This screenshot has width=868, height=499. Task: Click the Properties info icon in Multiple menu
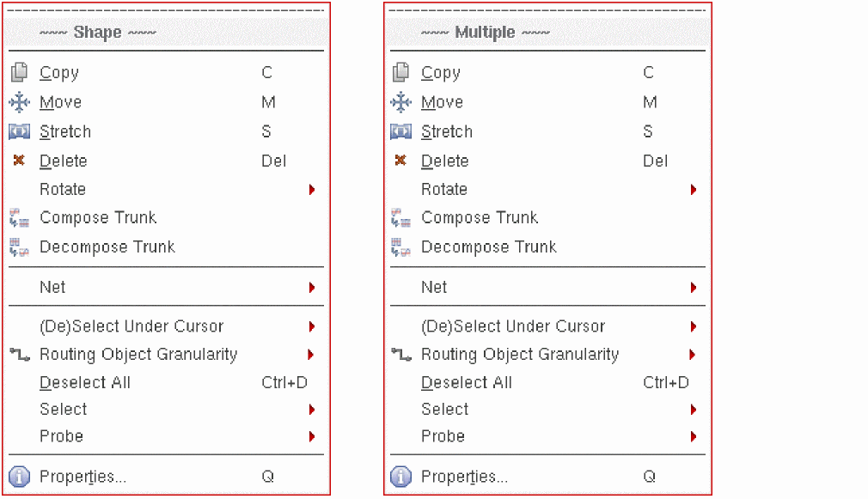tap(400, 477)
